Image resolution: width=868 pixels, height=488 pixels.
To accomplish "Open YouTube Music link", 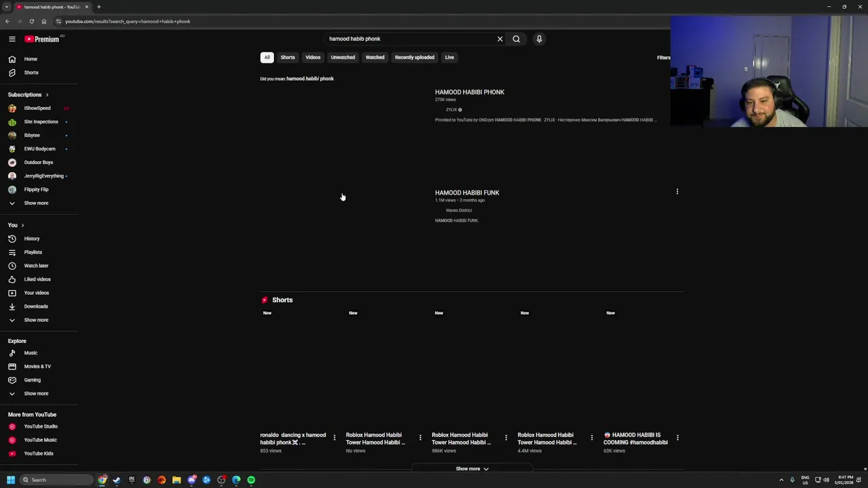I will pyautogui.click(x=39, y=440).
